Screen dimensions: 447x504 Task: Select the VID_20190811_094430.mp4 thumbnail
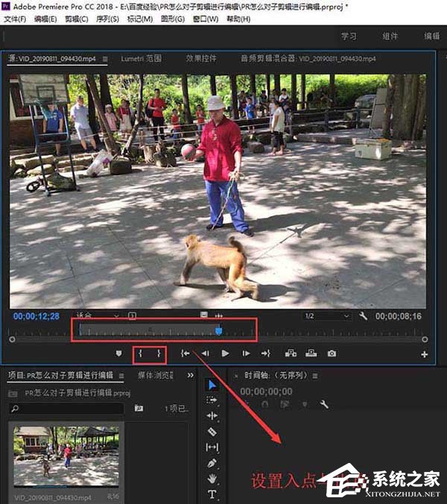66,456
